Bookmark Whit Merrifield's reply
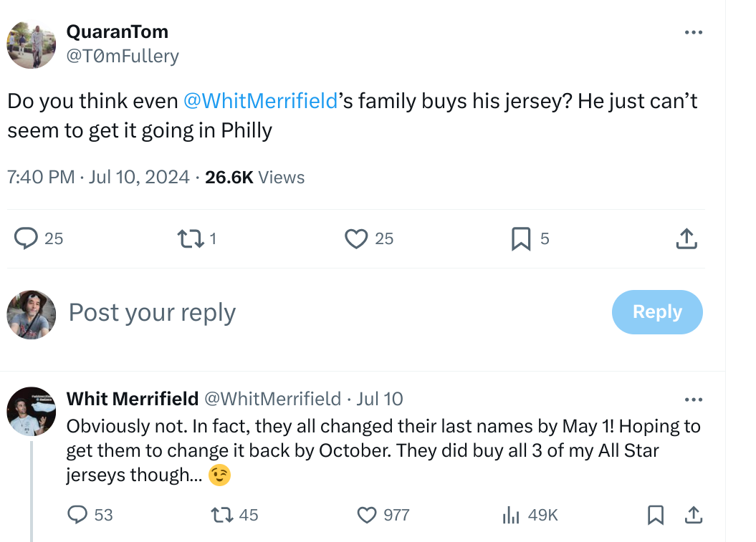Image resolution: width=756 pixels, height=542 pixels. [655, 515]
